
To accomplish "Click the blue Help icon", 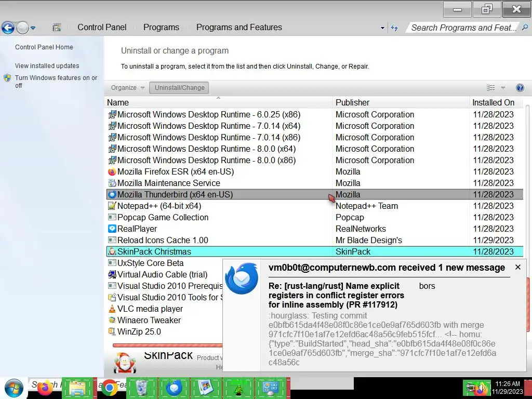I will (520, 88).
